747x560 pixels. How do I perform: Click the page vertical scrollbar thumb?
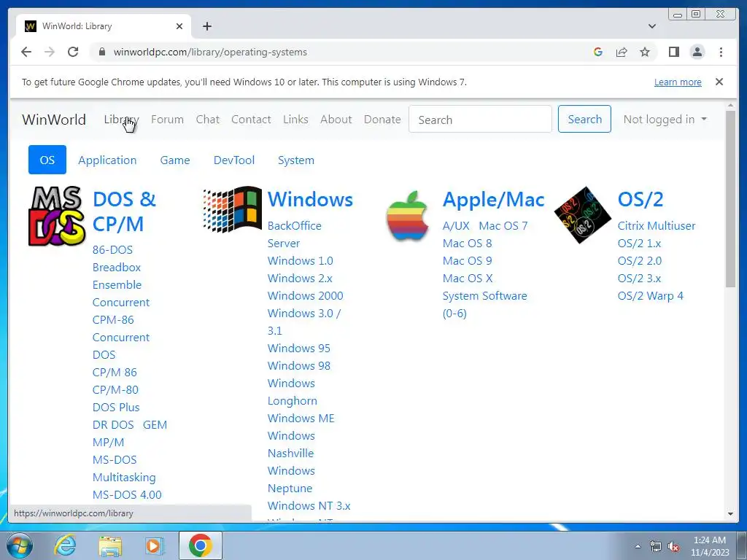click(730, 198)
